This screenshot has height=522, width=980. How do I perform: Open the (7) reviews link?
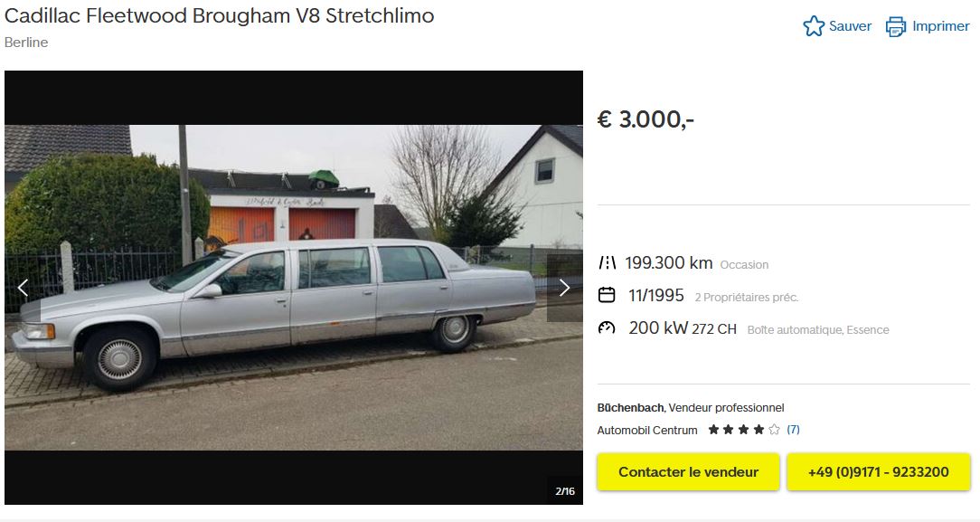click(793, 430)
